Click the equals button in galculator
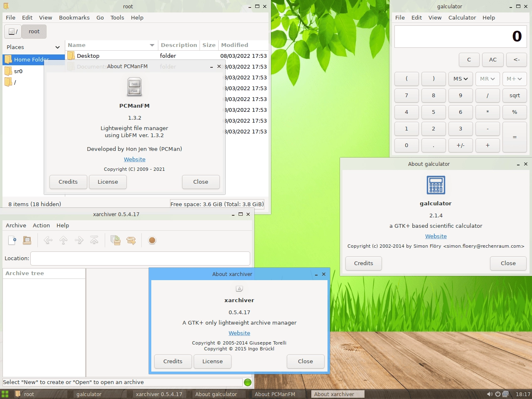 (515, 137)
